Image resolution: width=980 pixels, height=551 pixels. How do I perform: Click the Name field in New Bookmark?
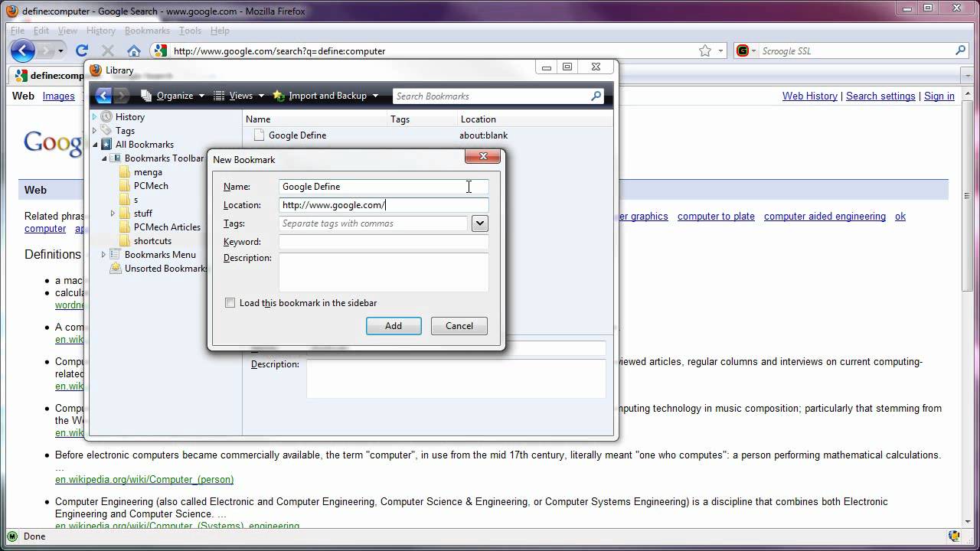384,187
